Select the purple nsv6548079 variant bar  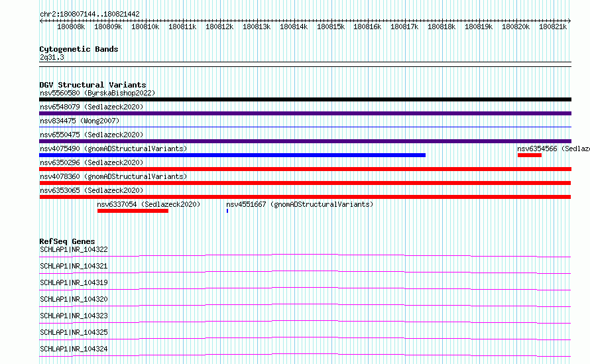pos(305,113)
